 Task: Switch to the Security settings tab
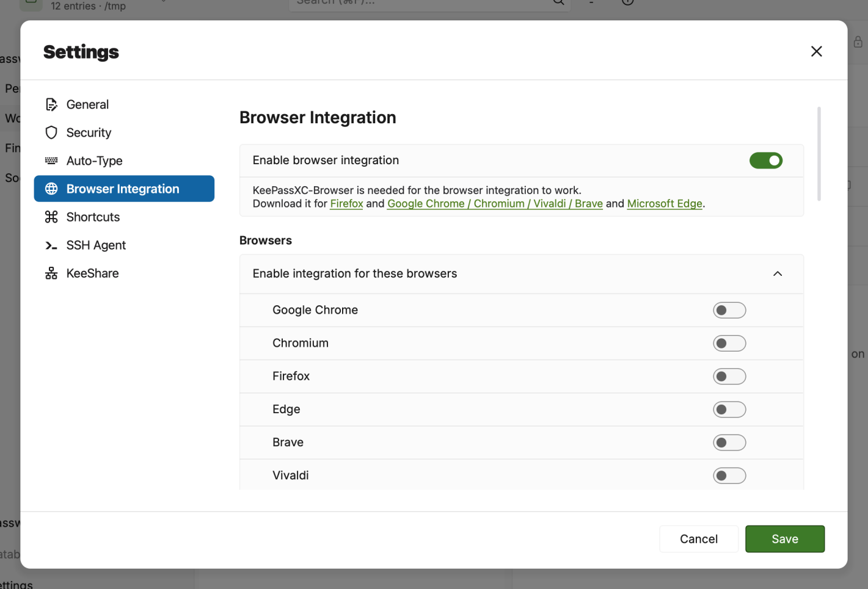pyautogui.click(x=124, y=132)
